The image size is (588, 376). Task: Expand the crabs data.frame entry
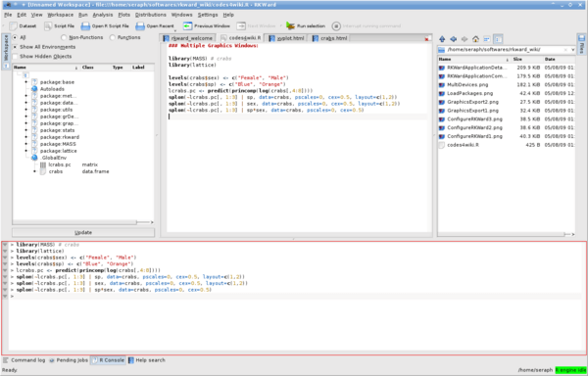click(34, 171)
